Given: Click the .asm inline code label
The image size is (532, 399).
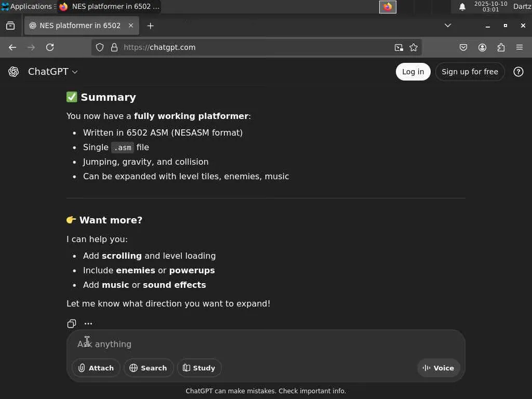Looking at the screenshot, I should click(123, 148).
